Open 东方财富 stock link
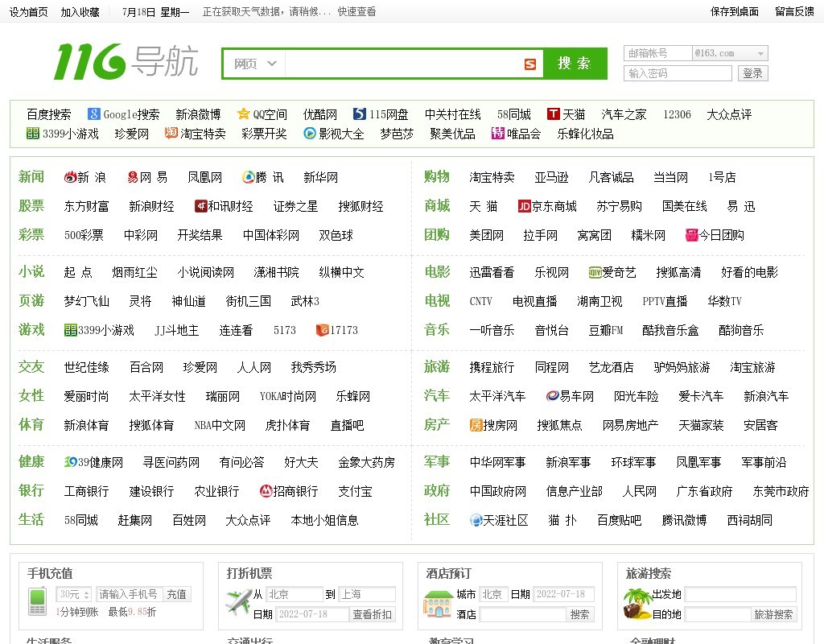This screenshot has width=824, height=644. coord(86,206)
